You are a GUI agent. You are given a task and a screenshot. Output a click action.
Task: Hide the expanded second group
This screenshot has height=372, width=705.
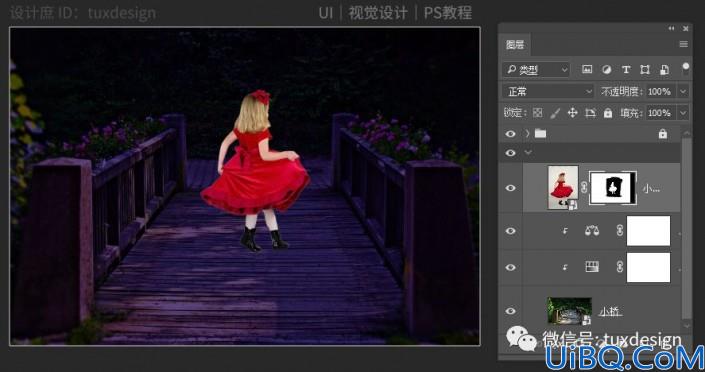(x=510, y=153)
